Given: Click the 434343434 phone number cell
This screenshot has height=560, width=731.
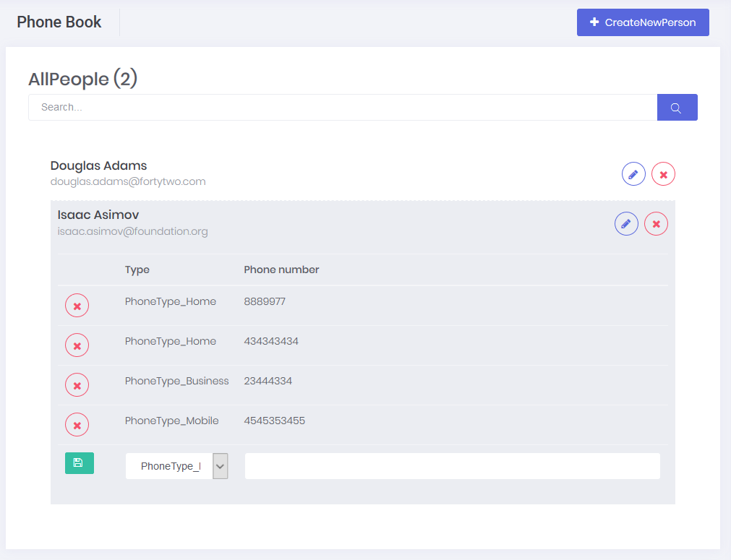Looking at the screenshot, I should tap(271, 341).
